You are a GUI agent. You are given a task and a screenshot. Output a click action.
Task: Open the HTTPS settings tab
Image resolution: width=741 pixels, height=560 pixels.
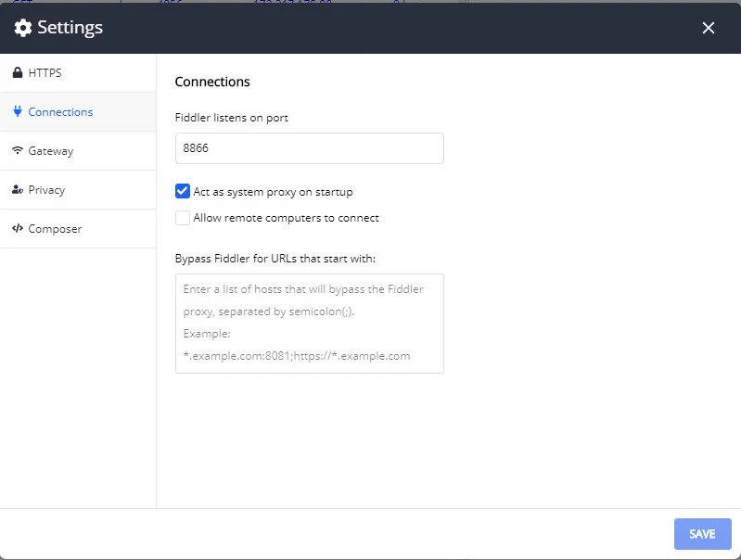(78, 72)
